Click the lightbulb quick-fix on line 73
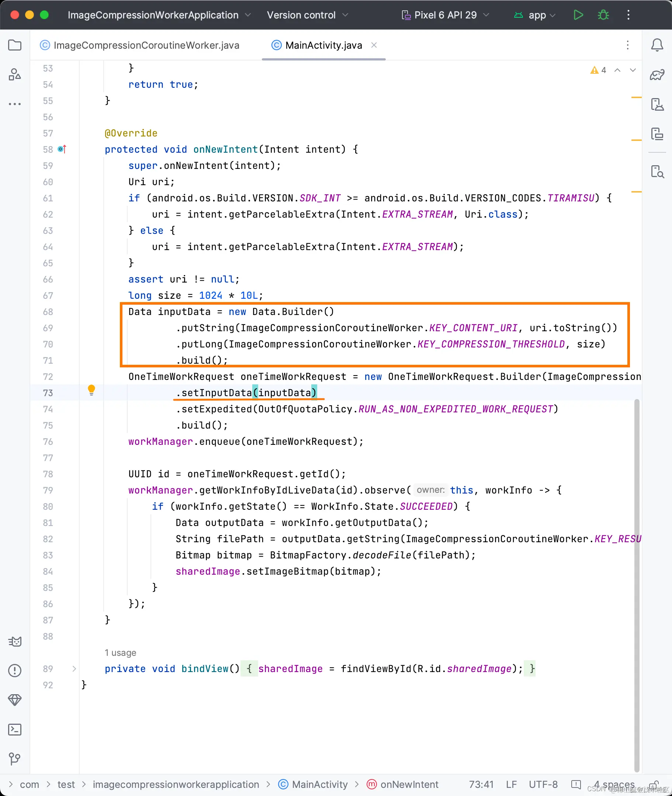Viewport: 672px width, 796px height. [91, 390]
